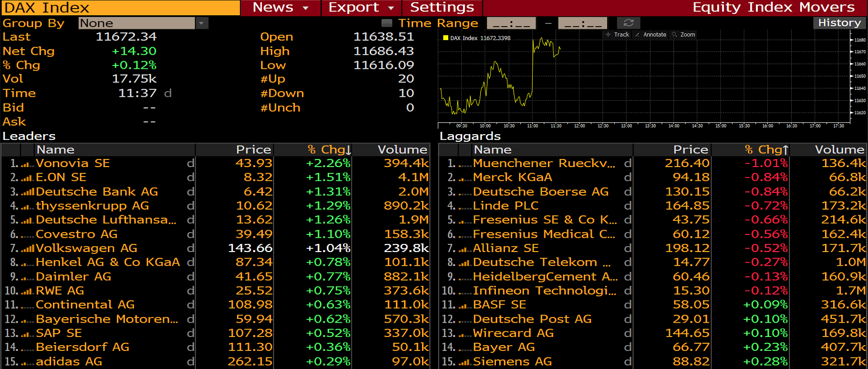The height and width of the screenshot is (369, 868).
Task: Select Vonovia SE in Leaders
Action: 215,164
